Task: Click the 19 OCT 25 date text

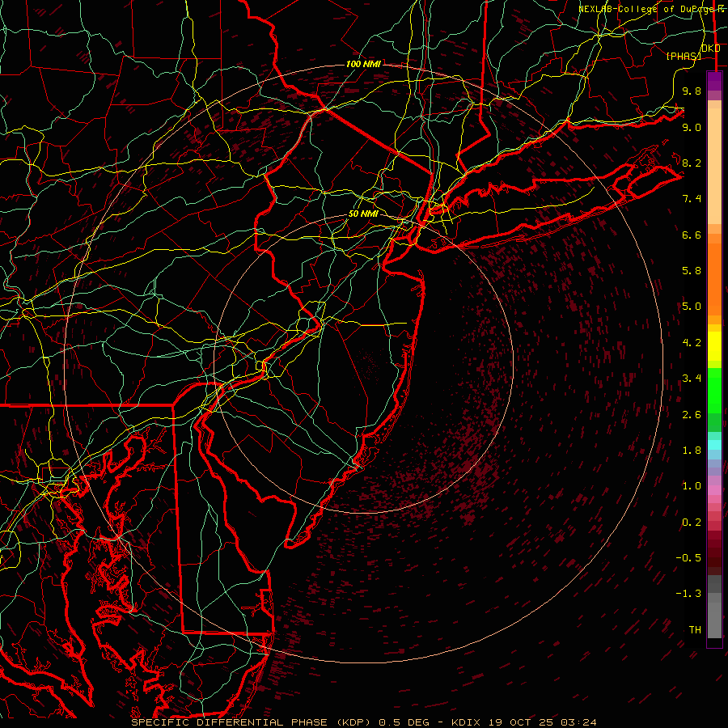Action: pos(522,722)
